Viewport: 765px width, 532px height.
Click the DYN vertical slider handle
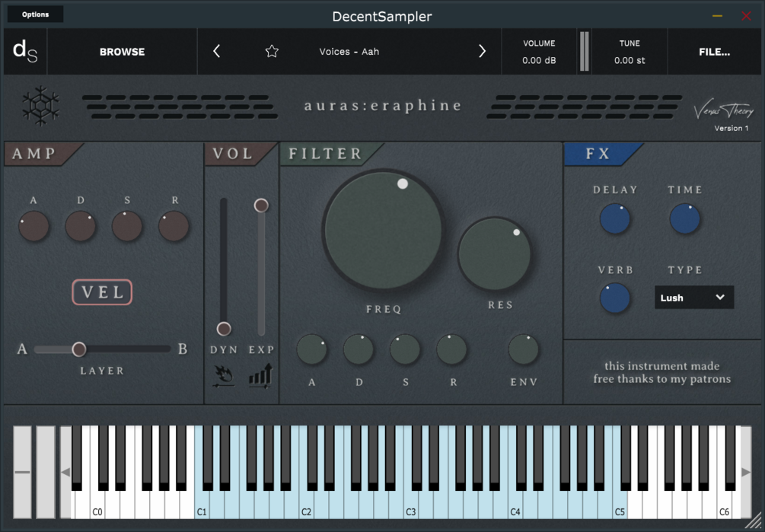[224, 329]
